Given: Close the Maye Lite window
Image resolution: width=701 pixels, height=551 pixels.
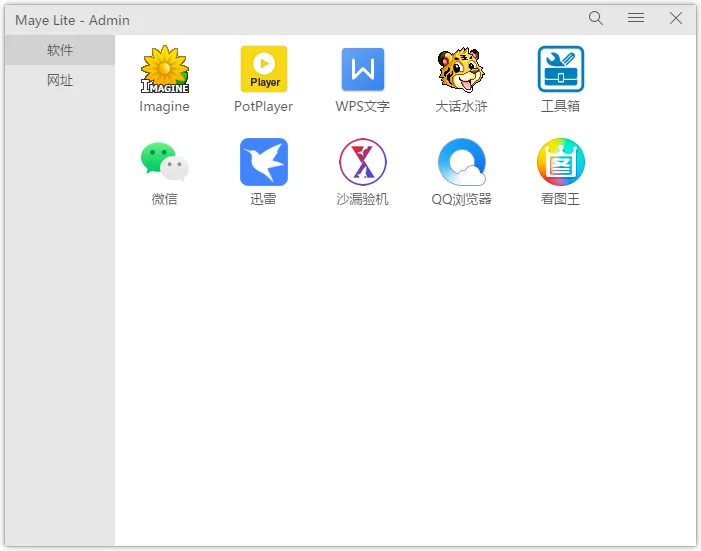Looking at the screenshot, I should (676, 18).
